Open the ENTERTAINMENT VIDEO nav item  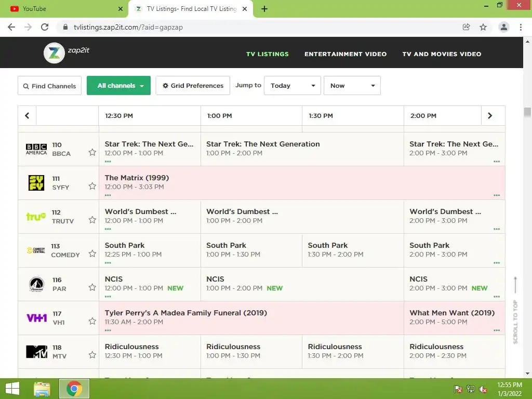click(345, 54)
